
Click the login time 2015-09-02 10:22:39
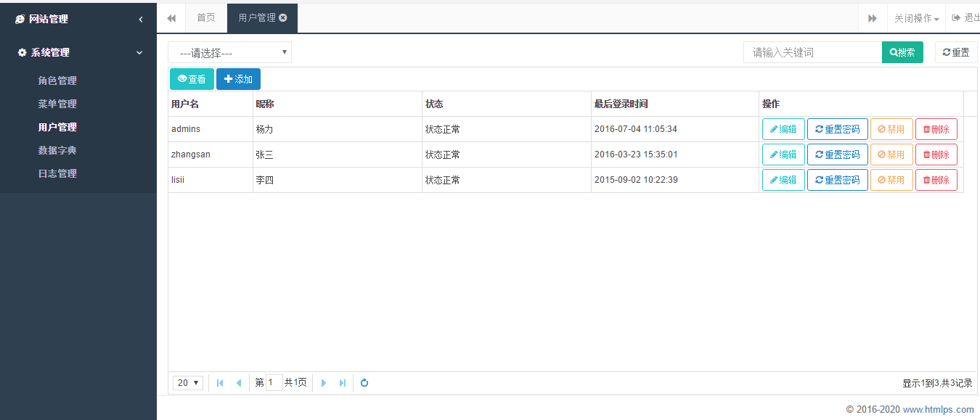click(635, 180)
